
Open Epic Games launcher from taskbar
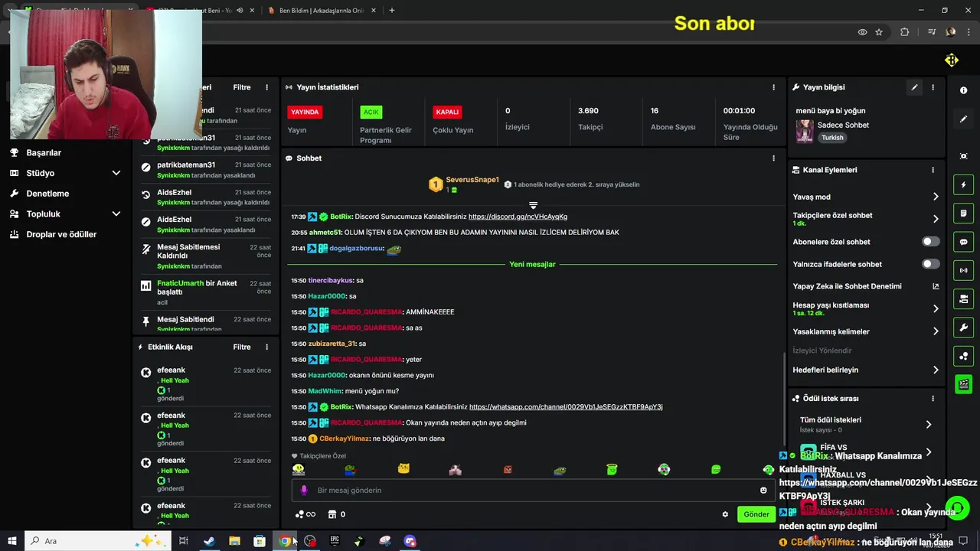tap(335, 541)
